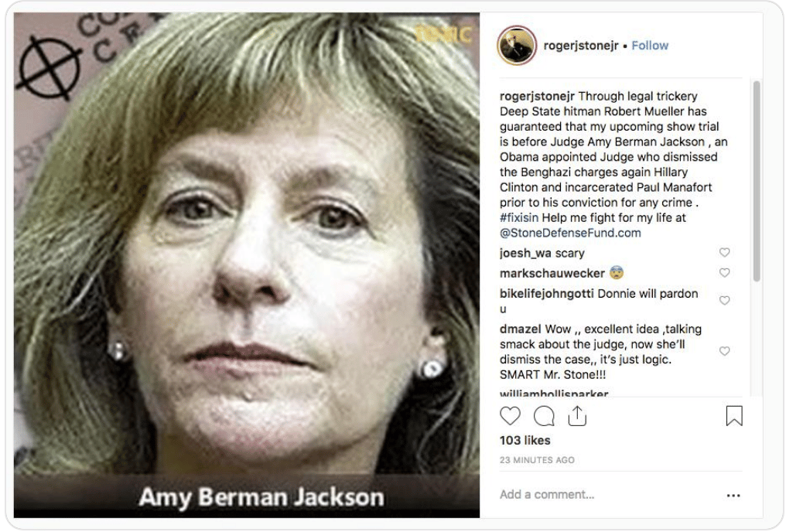Like the markschauwecker comment heart
The width and height of the screenshot is (786, 532).
[x=724, y=272]
